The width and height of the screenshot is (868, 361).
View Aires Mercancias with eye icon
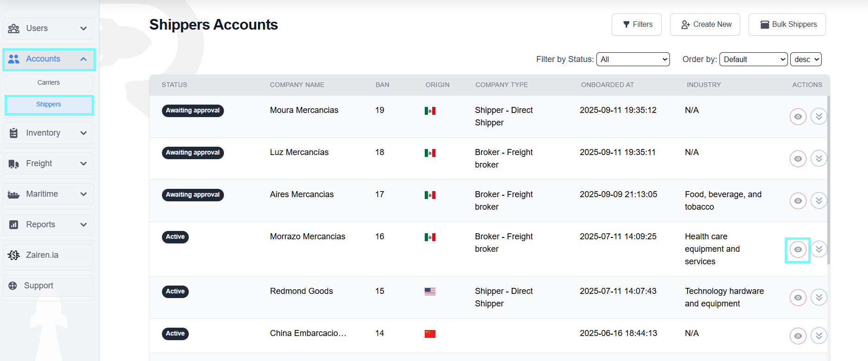tap(798, 201)
